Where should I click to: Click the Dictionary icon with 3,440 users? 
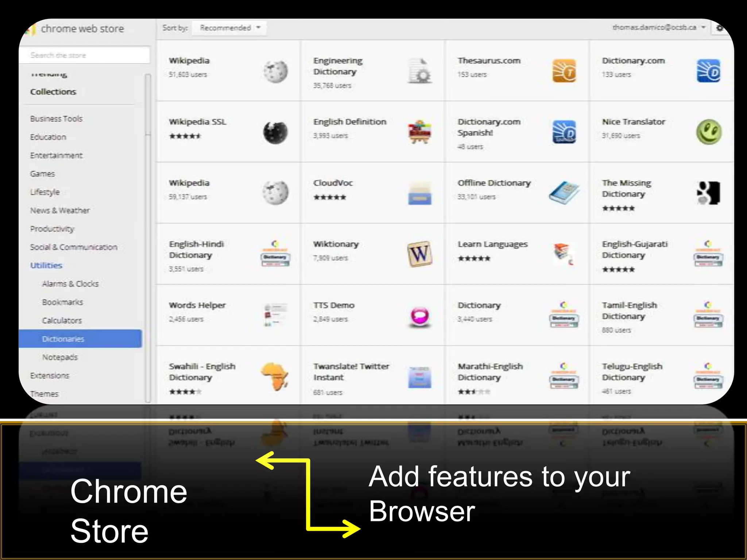point(564,315)
